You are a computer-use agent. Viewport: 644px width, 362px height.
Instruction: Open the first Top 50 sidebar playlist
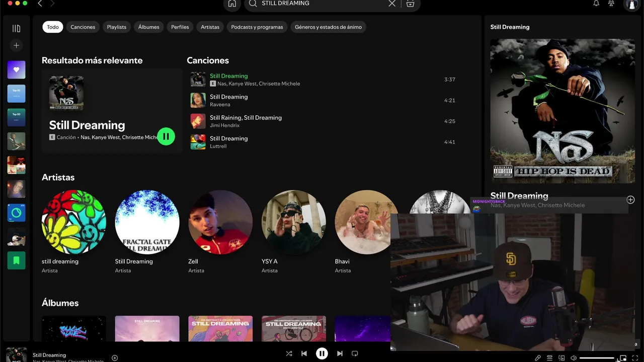[x=16, y=94]
